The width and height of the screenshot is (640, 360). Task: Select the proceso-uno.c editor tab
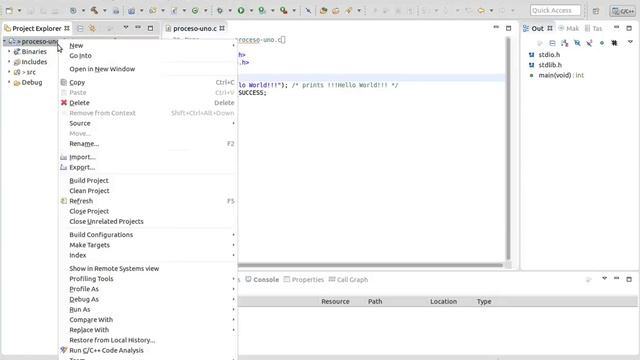click(x=195, y=28)
